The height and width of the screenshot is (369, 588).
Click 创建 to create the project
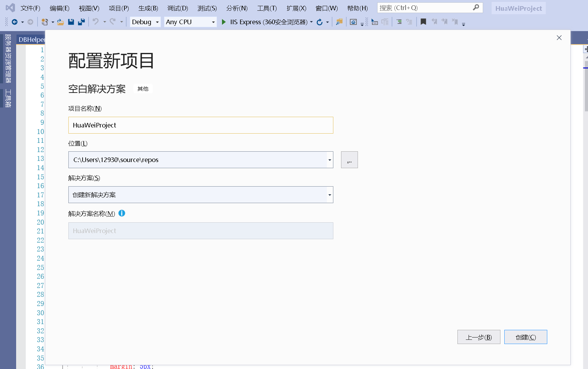pos(525,337)
